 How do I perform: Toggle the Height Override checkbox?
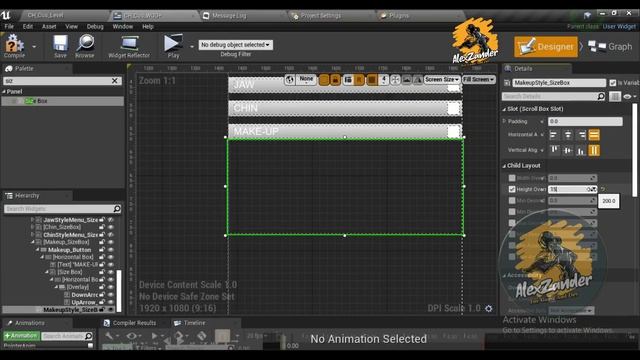[512, 189]
